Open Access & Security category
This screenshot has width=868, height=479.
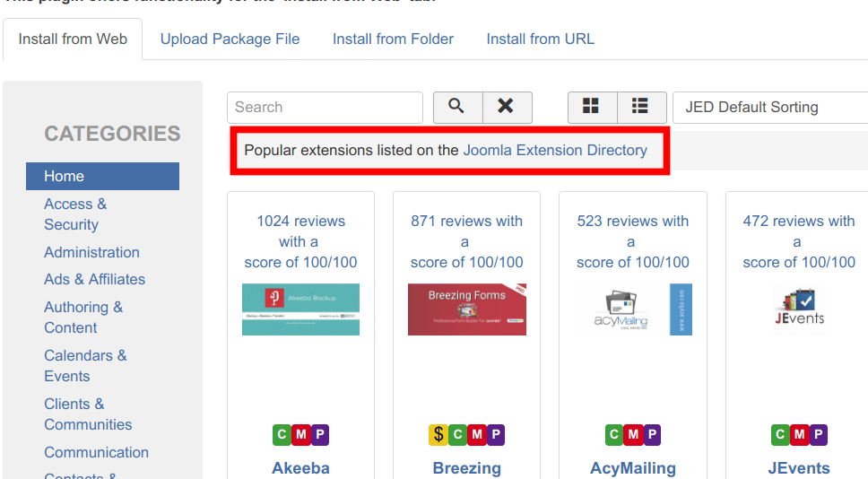(x=75, y=214)
